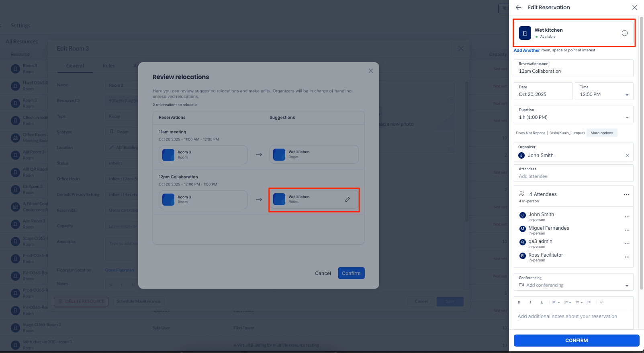Clear organizer John Smith with the X
This screenshot has height=353, width=644.
tap(627, 155)
